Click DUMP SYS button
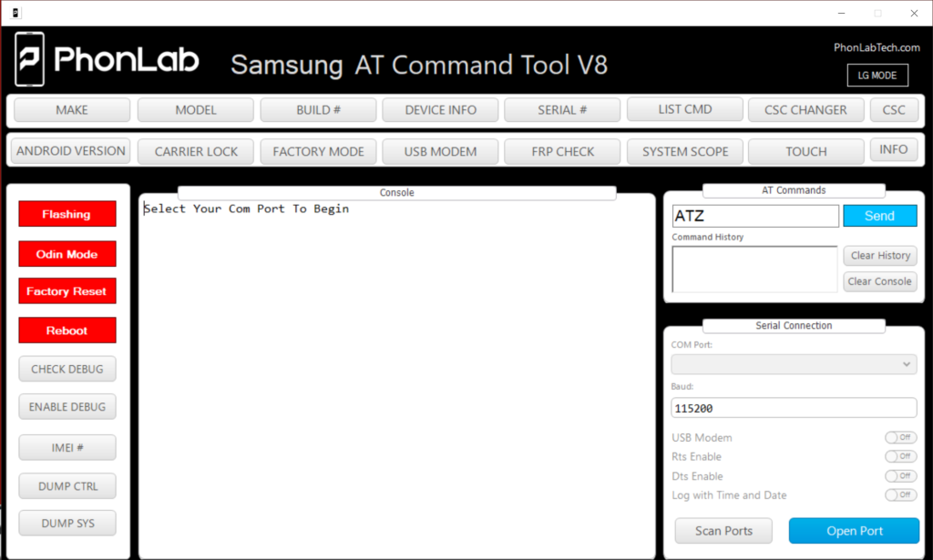This screenshot has width=933, height=560. click(x=67, y=524)
